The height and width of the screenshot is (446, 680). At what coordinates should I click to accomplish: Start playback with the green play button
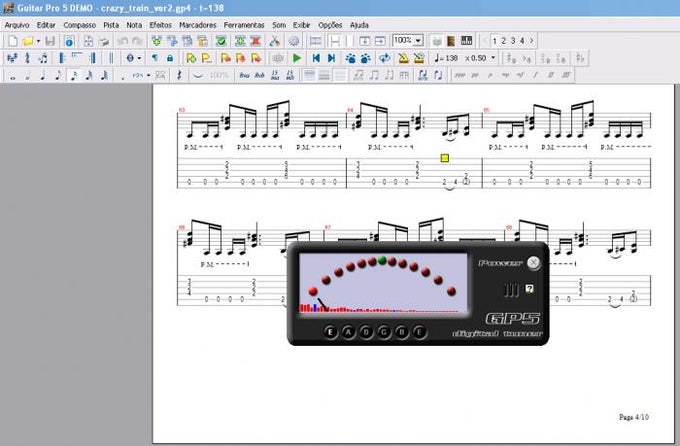click(x=297, y=58)
